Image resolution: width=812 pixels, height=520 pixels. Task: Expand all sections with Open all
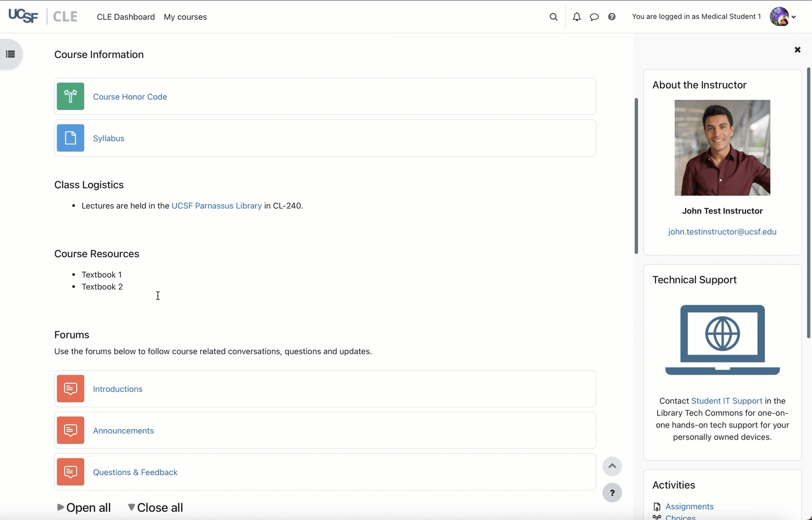click(84, 507)
